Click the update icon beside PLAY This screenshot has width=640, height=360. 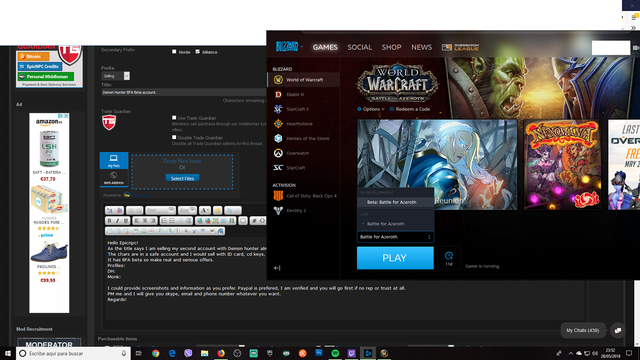[x=449, y=258]
